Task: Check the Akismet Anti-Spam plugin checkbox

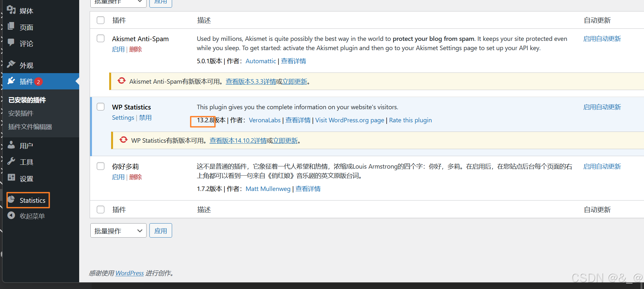Action: pos(101,38)
